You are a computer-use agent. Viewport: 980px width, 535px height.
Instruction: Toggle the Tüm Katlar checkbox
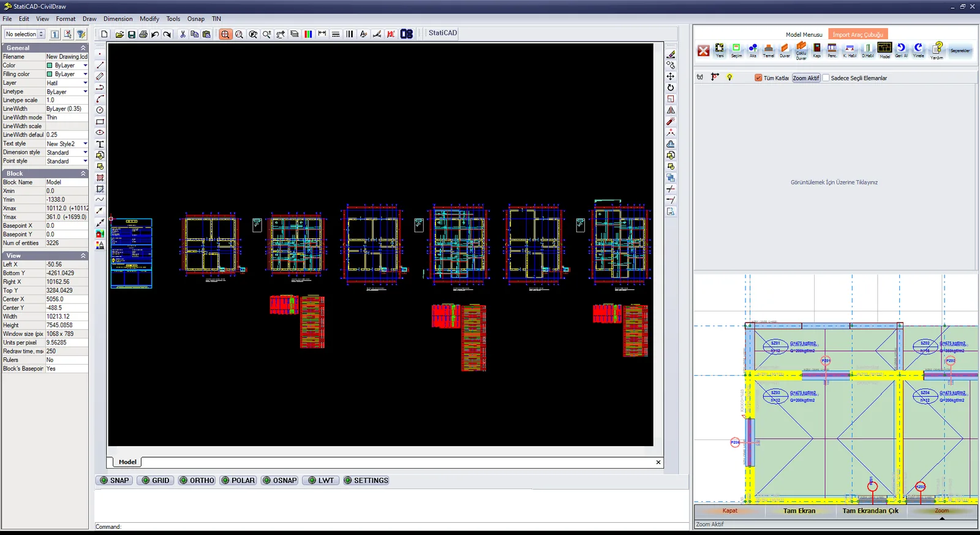click(x=758, y=78)
